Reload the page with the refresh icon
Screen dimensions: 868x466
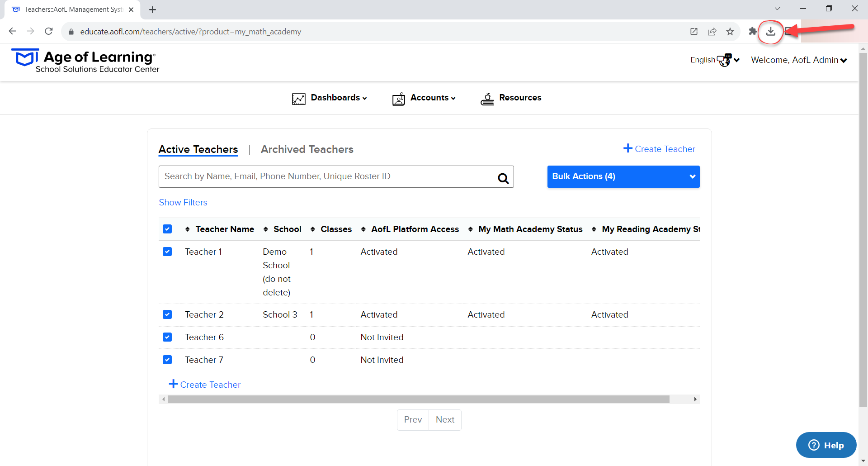click(x=49, y=31)
